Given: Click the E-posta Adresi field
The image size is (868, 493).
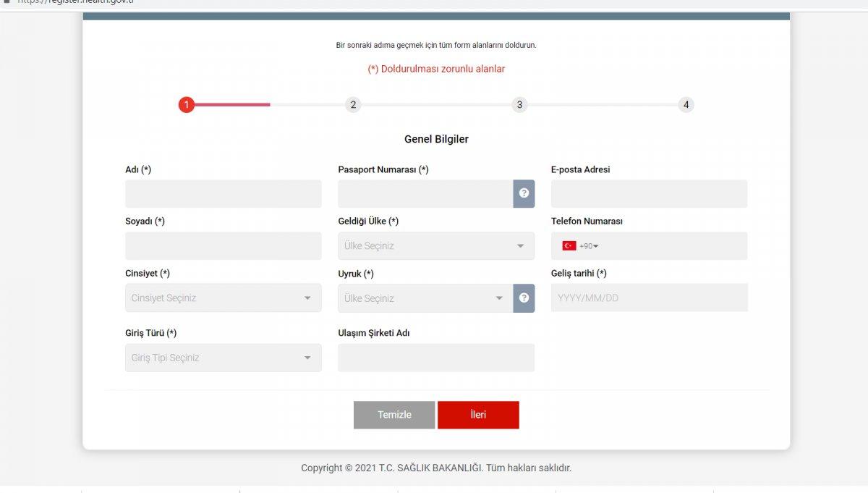Looking at the screenshot, I should click(x=649, y=193).
